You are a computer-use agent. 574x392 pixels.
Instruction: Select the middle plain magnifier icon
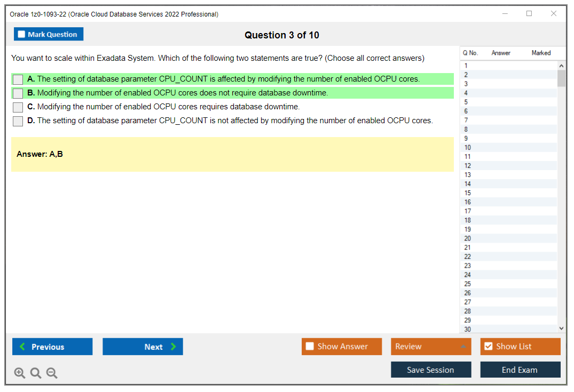[36, 373]
